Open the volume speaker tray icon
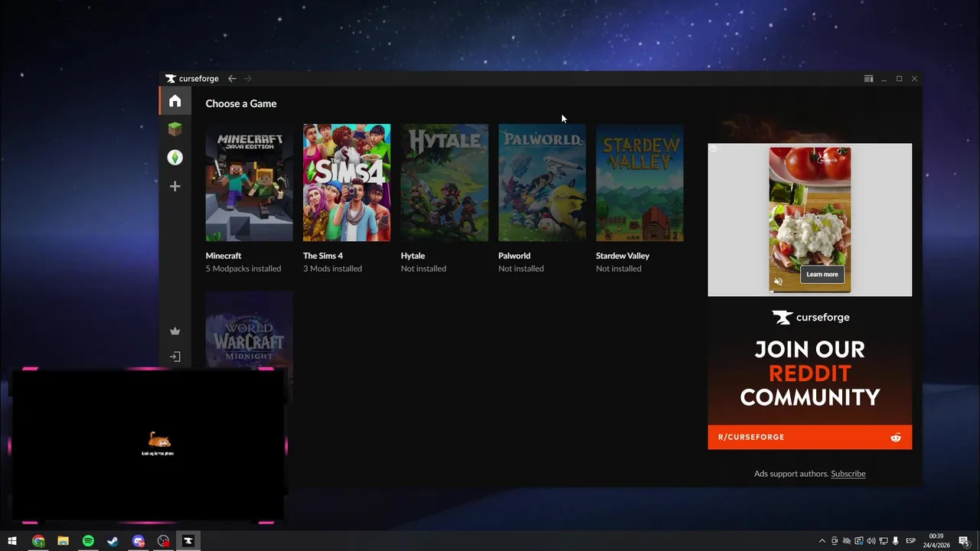The height and width of the screenshot is (551, 980). click(x=871, y=541)
